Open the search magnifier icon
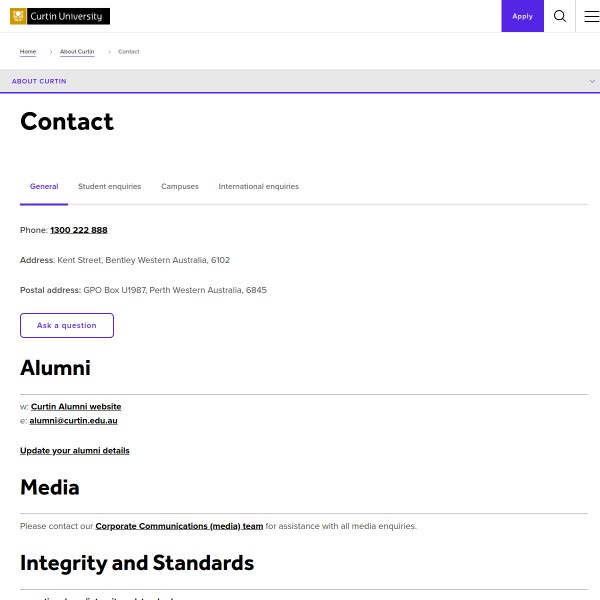The width and height of the screenshot is (600, 600). [560, 16]
